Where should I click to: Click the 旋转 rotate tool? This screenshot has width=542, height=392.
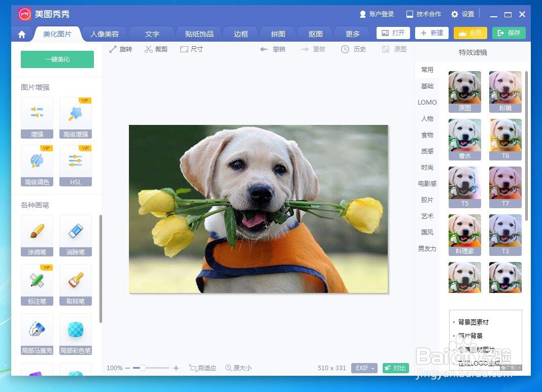tap(121, 49)
